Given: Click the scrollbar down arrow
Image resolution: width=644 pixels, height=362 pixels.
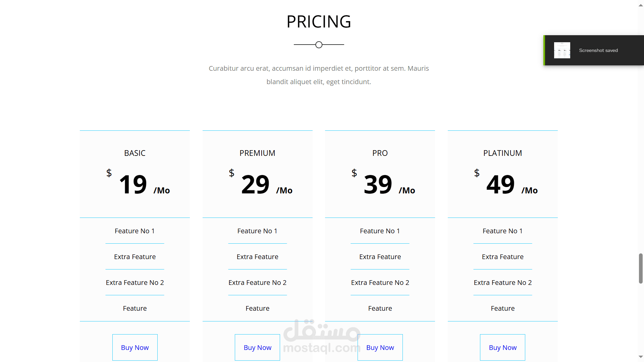Looking at the screenshot, I should coord(641,357).
